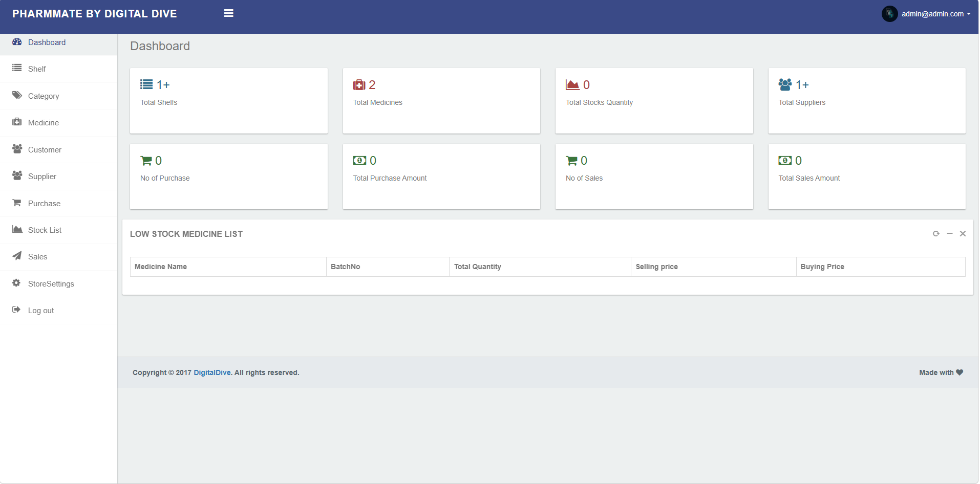Refresh the Low Stock Medicine List
The image size is (980, 484).
(936, 234)
